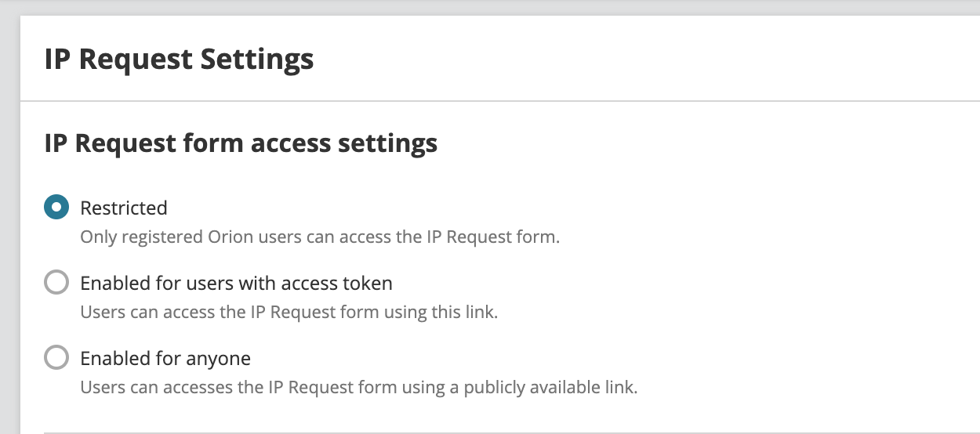The width and height of the screenshot is (980, 434).
Task: Click the "Enabled for anyone" label text
Action: [165, 358]
